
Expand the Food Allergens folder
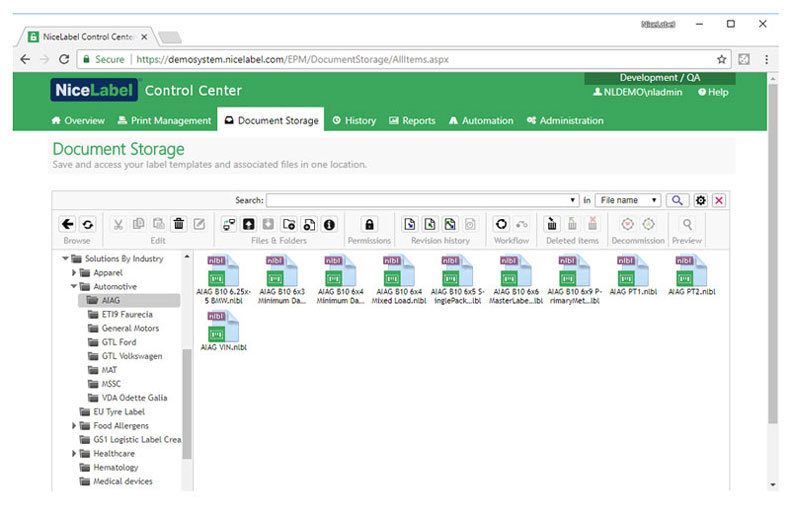74,426
